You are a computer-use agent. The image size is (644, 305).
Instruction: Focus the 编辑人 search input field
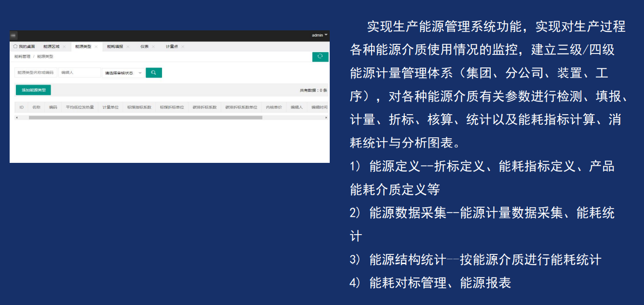click(x=80, y=73)
